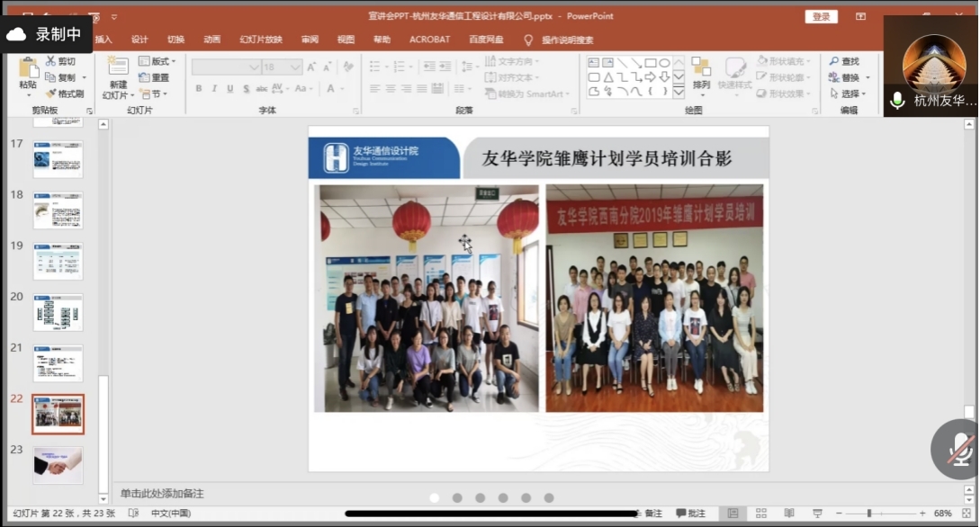Toggle text Shadow formatting
The height and width of the screenshot is (527, 980).
pyautogui.click(x=247, y=89)
